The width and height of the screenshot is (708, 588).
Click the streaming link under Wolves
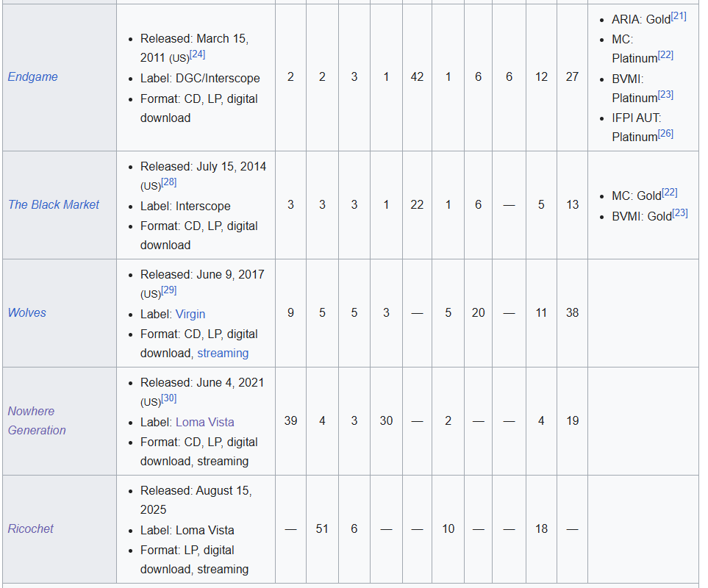pos(223,353)
